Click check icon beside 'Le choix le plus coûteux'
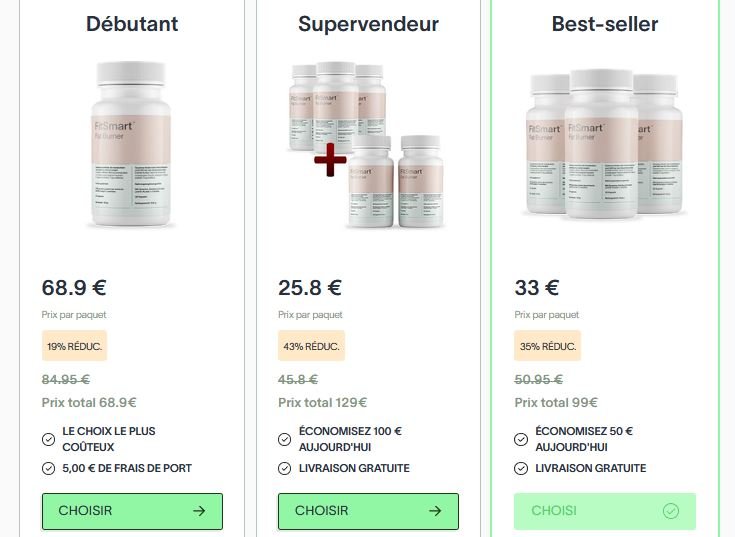The width and height of the screenshot is (735, 537). click(x=49, y=439)
